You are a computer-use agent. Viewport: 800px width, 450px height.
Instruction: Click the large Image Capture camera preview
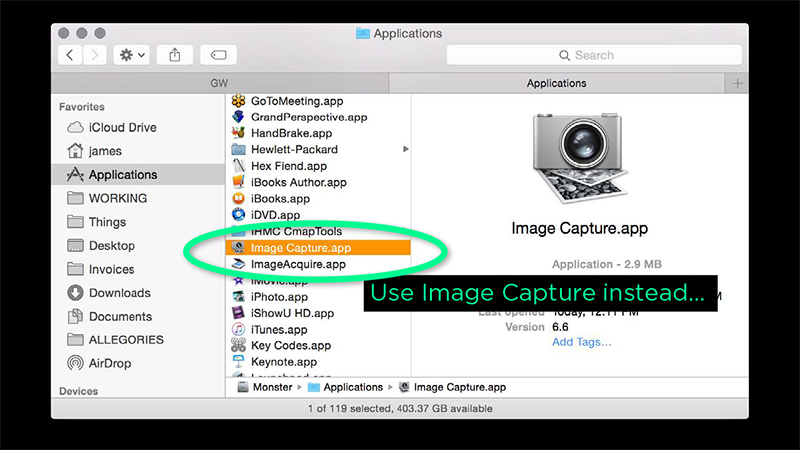(x=580, y=157)
